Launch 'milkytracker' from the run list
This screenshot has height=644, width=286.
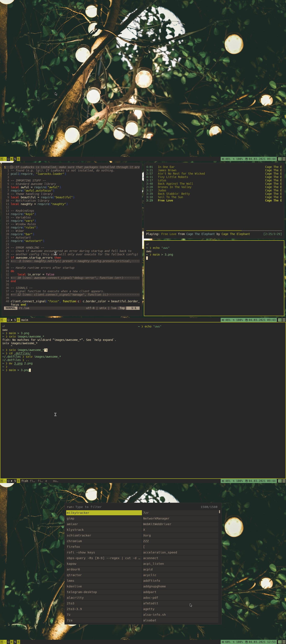(104, 513)
